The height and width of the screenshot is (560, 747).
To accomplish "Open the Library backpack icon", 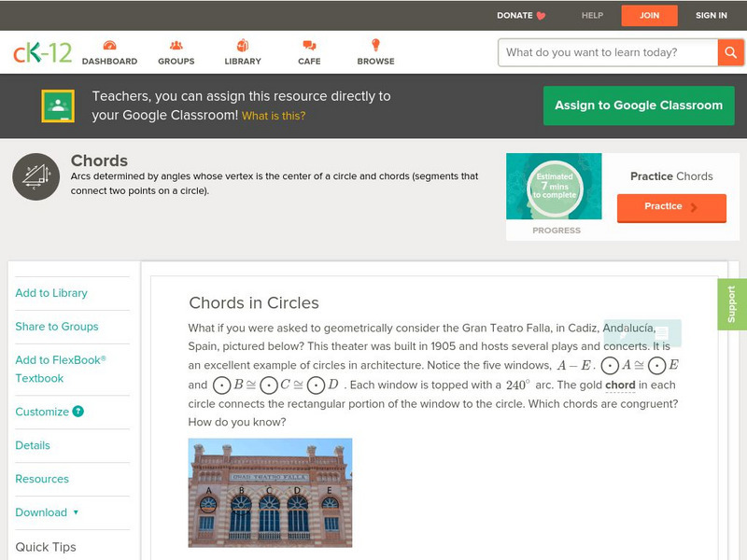I will click(x=243, y=45).
